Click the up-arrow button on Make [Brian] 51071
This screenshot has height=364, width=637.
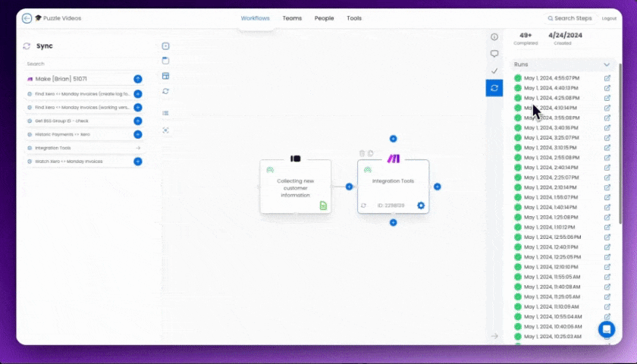point(138,79)
